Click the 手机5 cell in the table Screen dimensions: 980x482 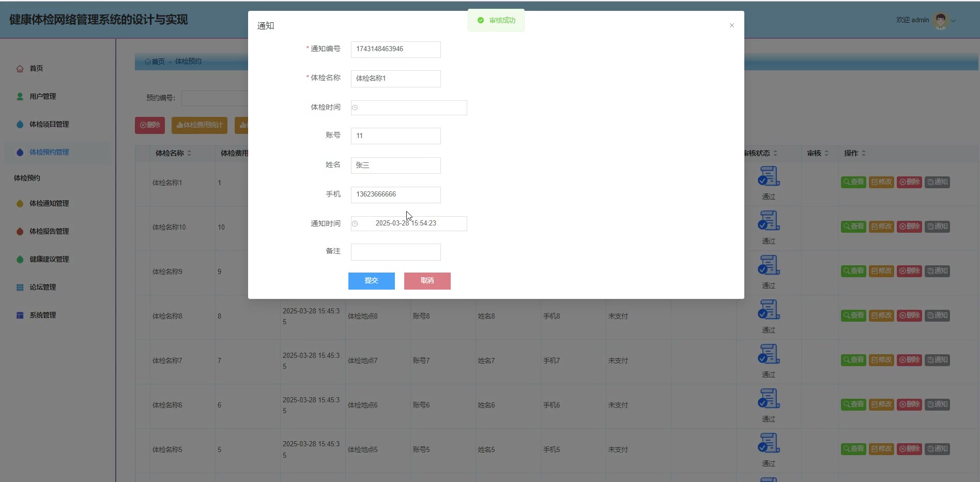551,450
